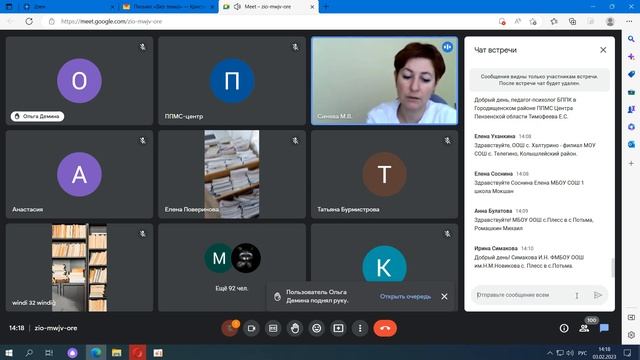The height and width of the screenshot is (360, 640).
Task: Leave the call with the red hang-up button
Action: (x=385, y=328)
